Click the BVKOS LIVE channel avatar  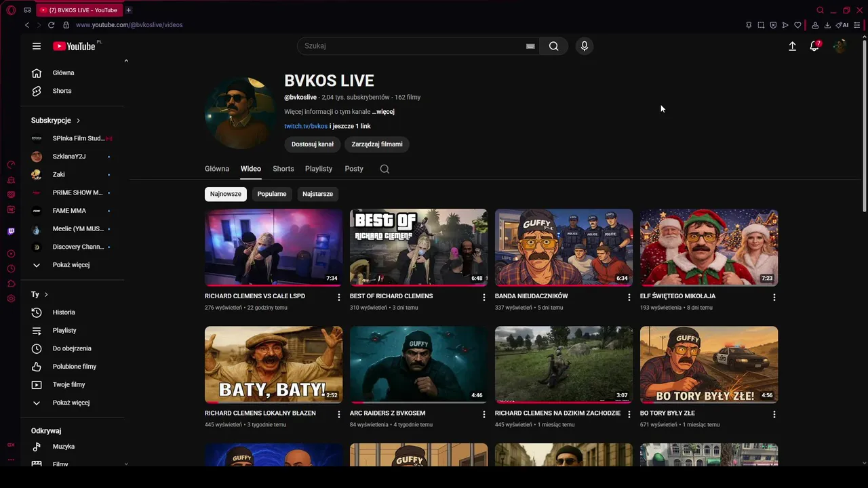click(x=240, y=112)
